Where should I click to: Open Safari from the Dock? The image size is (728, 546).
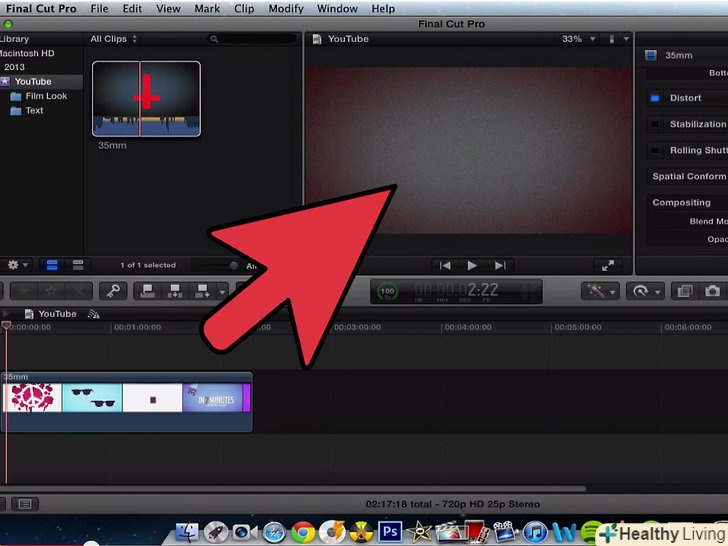274,533
